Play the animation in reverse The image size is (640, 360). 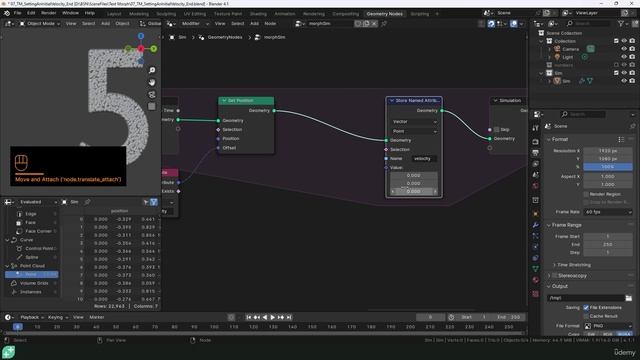[265, 317]
